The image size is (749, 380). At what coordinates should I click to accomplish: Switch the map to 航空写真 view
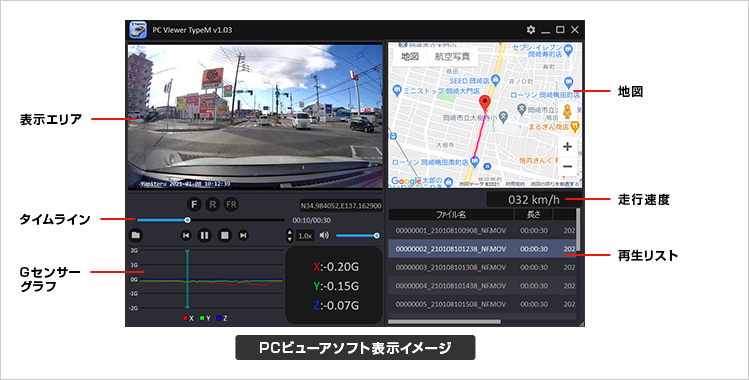point(452,56)
